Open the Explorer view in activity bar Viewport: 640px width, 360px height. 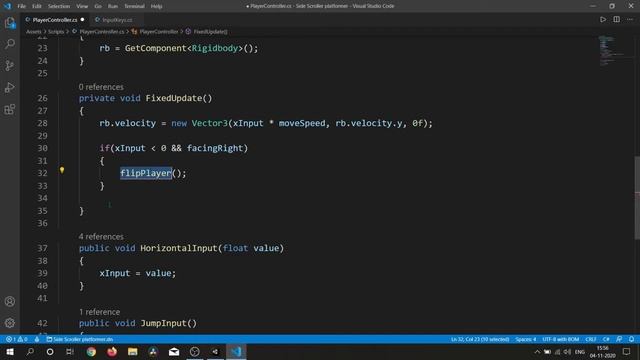point(10,22)
